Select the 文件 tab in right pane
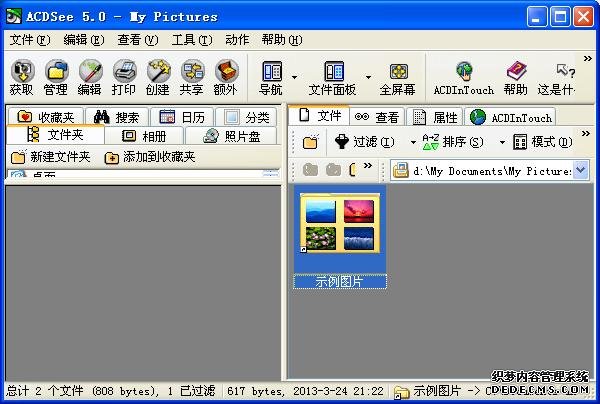This screenshot has height=404, width=600. pos(319,115)
